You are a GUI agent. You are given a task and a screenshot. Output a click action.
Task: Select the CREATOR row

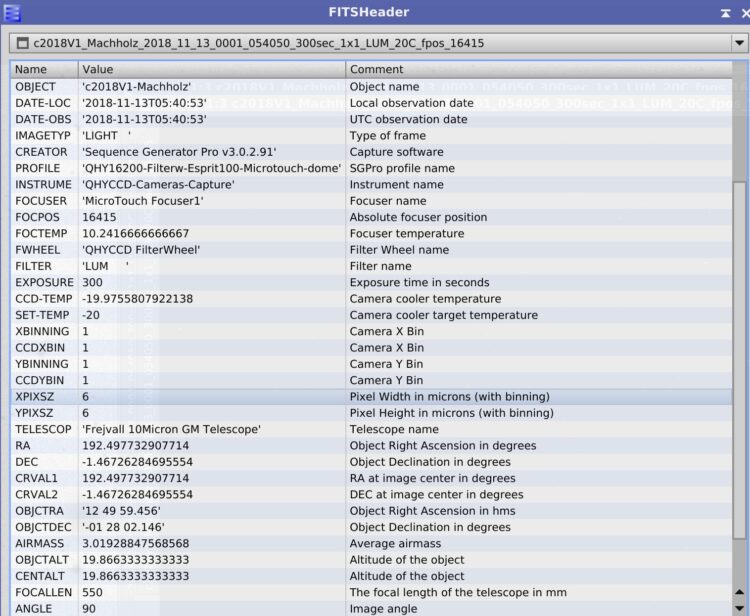click(371, 152)
